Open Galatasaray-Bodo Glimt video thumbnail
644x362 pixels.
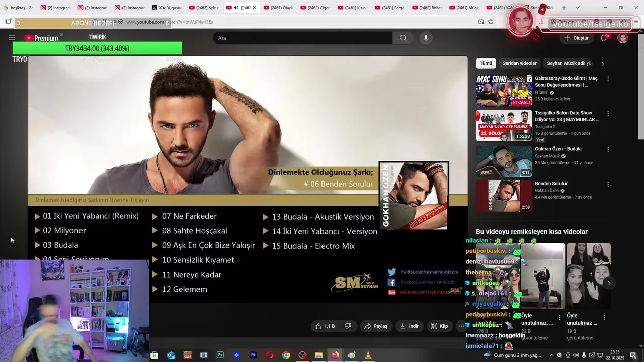click(x=504, y=90)
